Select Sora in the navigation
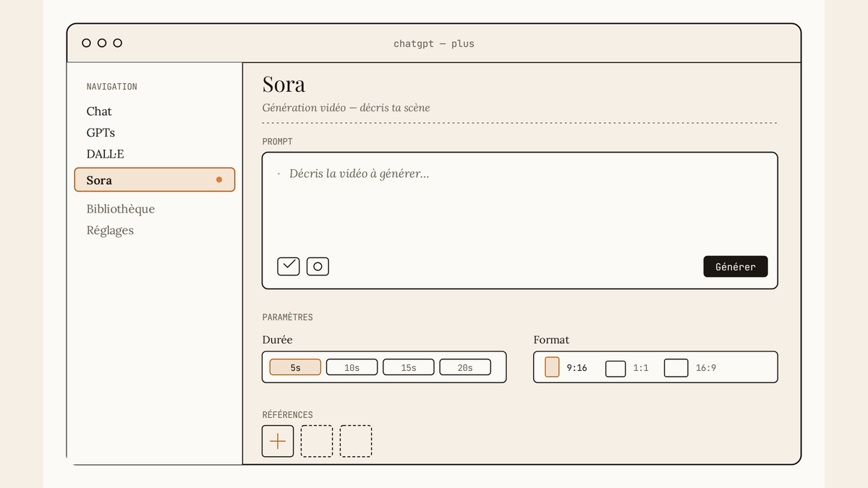 point(155,180)
